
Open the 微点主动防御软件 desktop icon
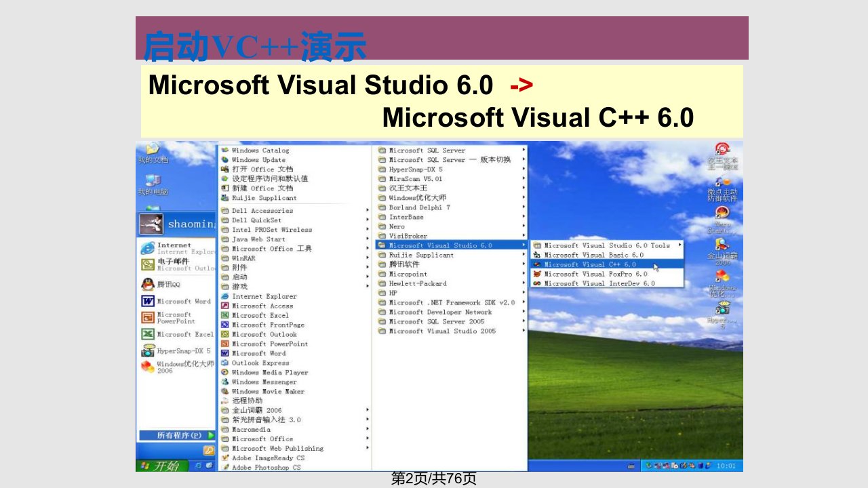click(723, 181)
